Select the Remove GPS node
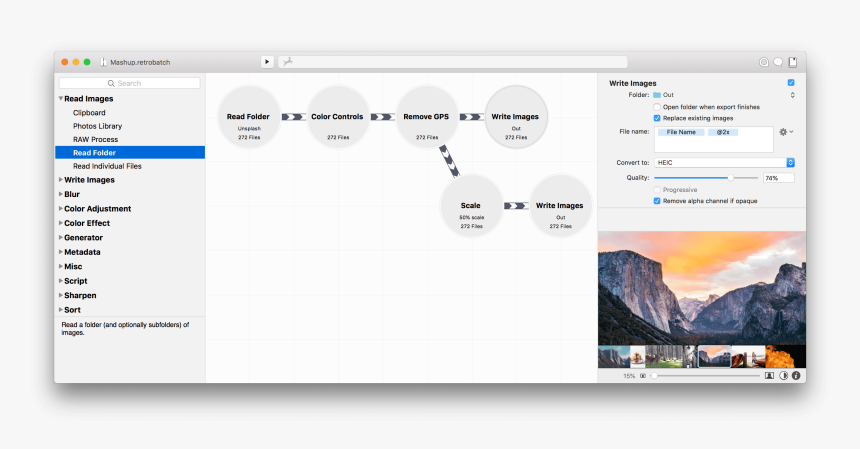The width and height of the screenshot is (860, 449). click(x=427, y=117)
